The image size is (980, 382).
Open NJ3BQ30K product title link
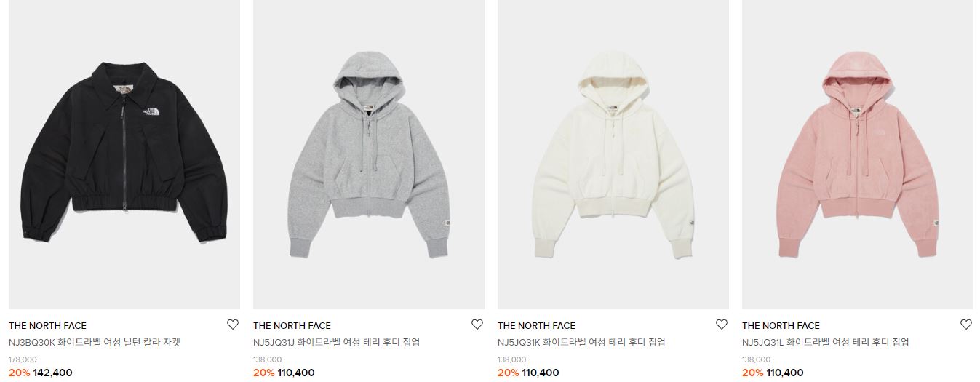(x=95, y=342)
